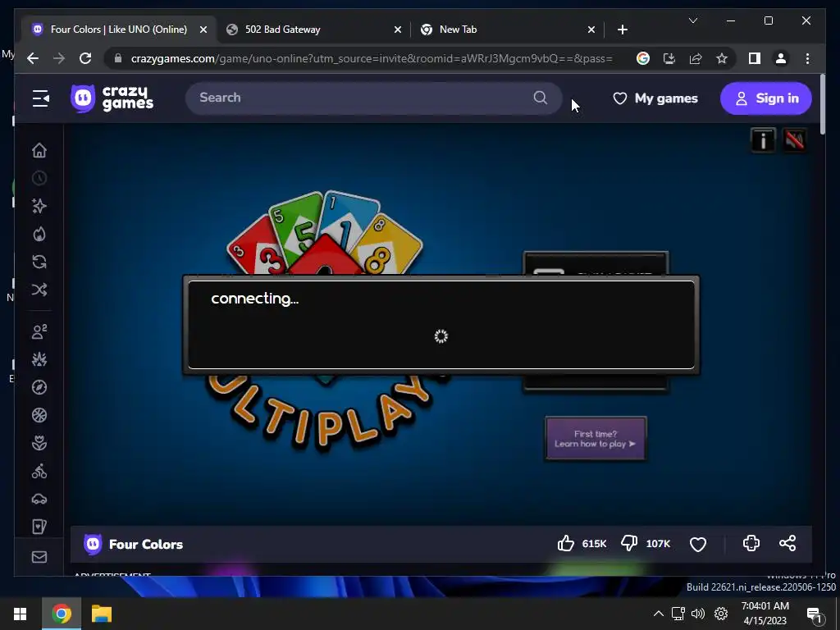Toggle the CrazyGames sidebar menu icon

point(41,98)
